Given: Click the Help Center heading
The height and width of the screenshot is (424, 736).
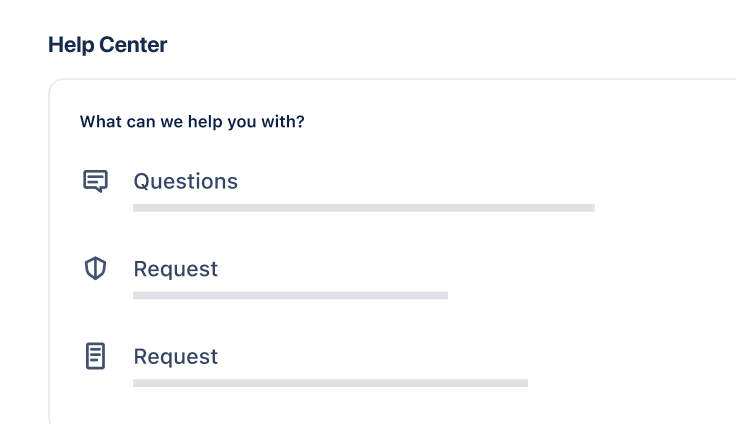Looking at the screenshot, I should click(x=108, y=45).
